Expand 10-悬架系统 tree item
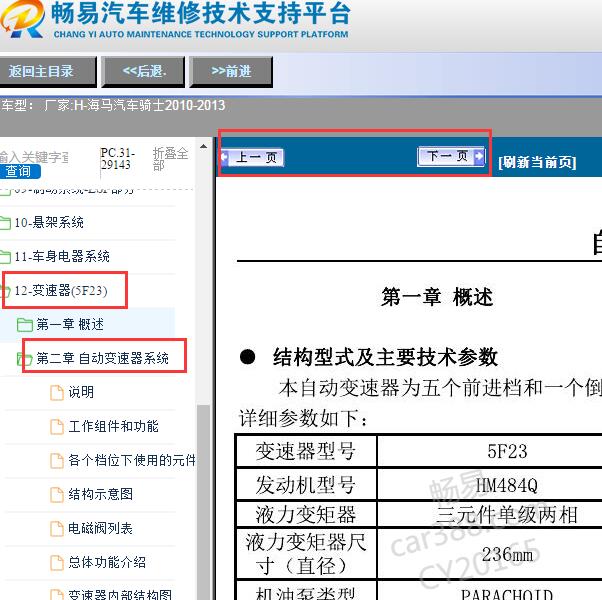This screenshot has height=600, width=602. [49, 223]
